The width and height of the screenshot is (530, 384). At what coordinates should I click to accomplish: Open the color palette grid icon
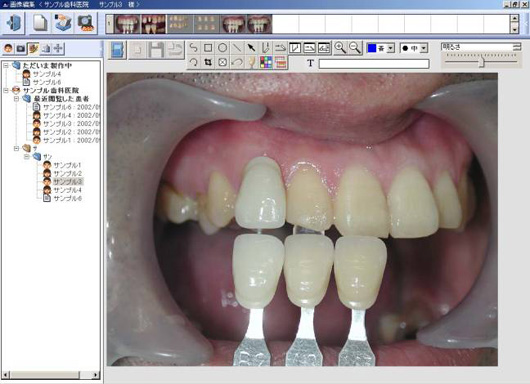pos(266,63)
